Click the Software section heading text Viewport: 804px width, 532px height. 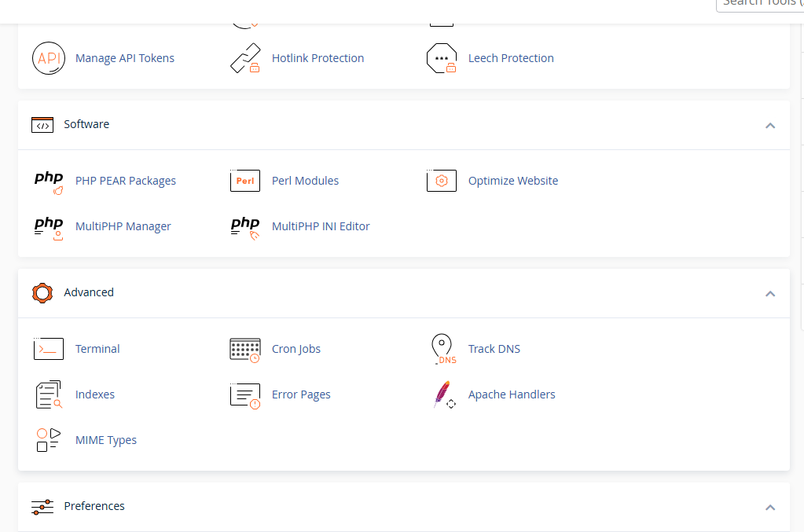pos(86,124)
